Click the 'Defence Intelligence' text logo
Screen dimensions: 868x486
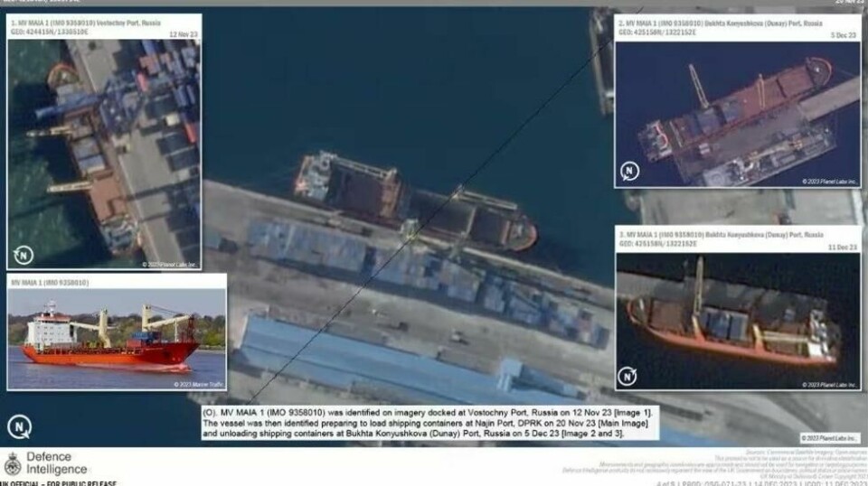(56, 463)
